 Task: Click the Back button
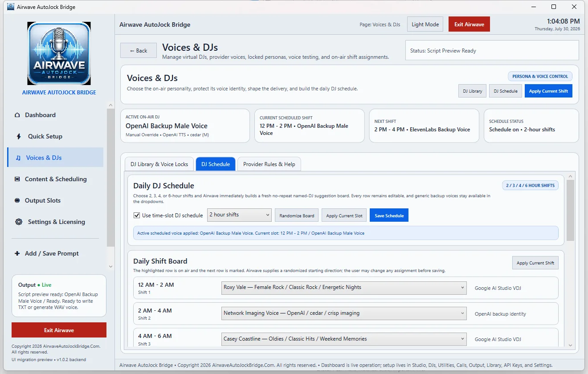click(x=139, y=50)
